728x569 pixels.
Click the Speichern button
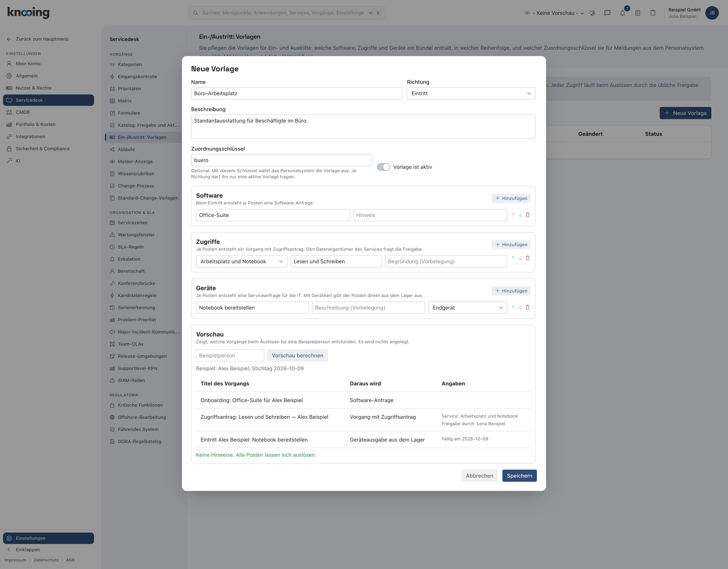pyautogui.click(x=519, y=476)
